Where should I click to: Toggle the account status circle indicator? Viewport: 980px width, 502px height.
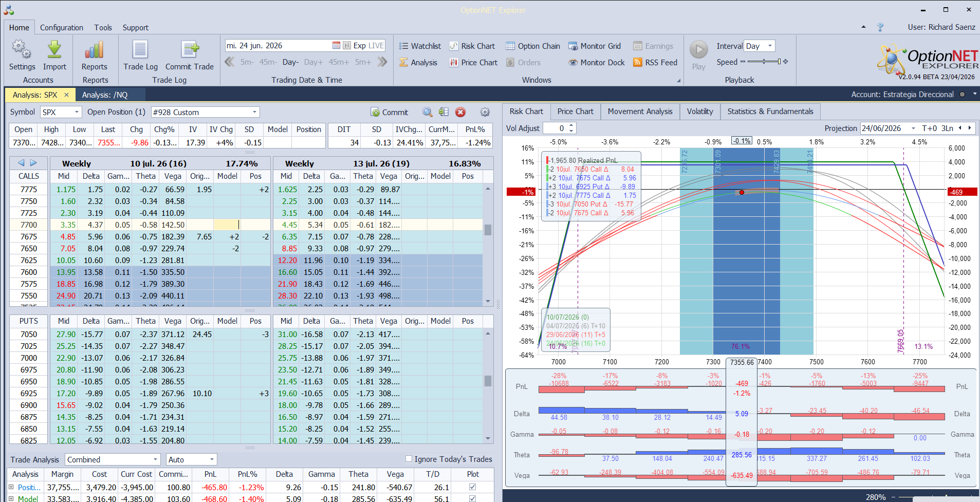pyautogui.click(x=962, y=95)
